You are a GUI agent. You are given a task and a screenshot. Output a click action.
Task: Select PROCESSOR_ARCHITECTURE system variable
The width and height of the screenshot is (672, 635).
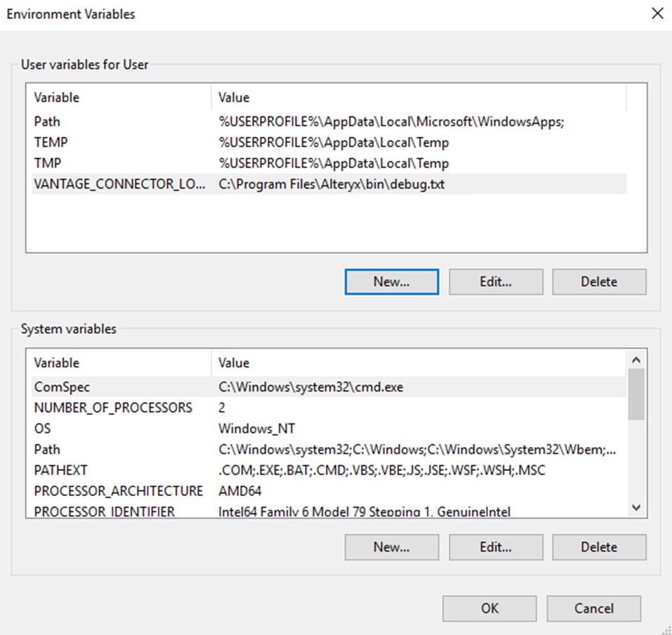click(x=329, y=490)
